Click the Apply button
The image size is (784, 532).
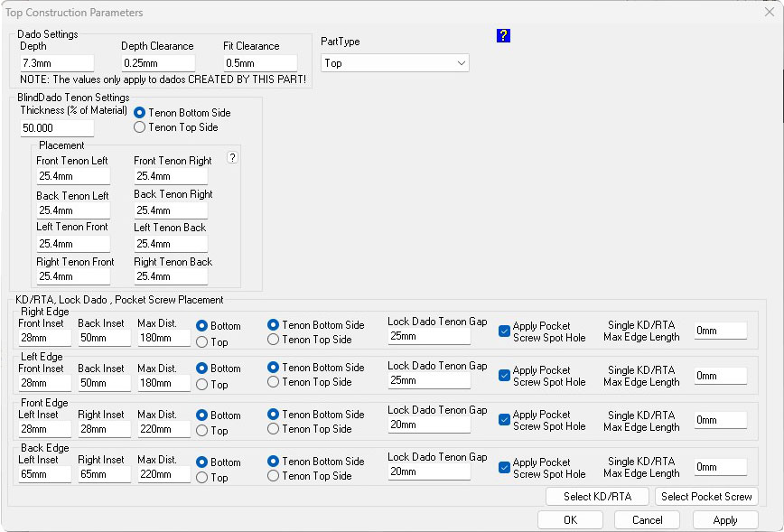coord(725,520)
